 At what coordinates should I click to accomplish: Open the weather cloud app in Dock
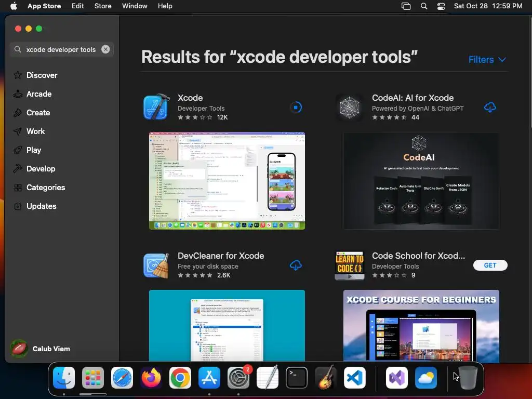tap(426, 378)
